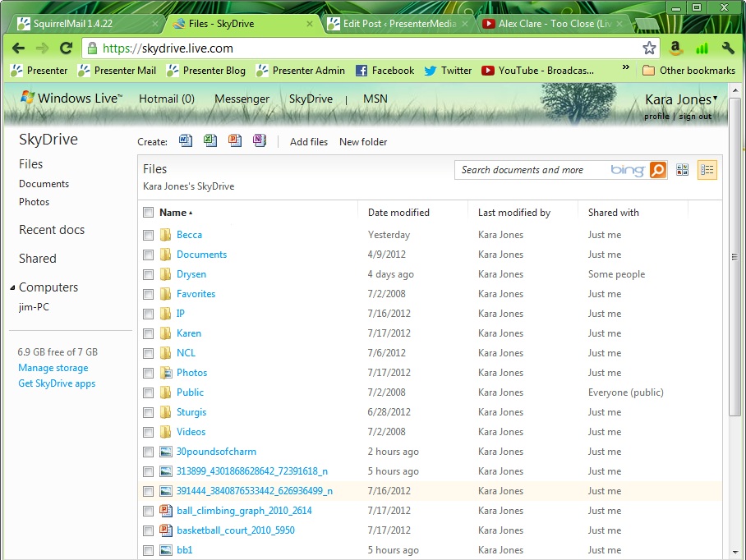Image resolution: width=746 pixels, height=560 pixels.
Task: Click the 30poundsofcharm image file icon
Action: coord(166,452)
